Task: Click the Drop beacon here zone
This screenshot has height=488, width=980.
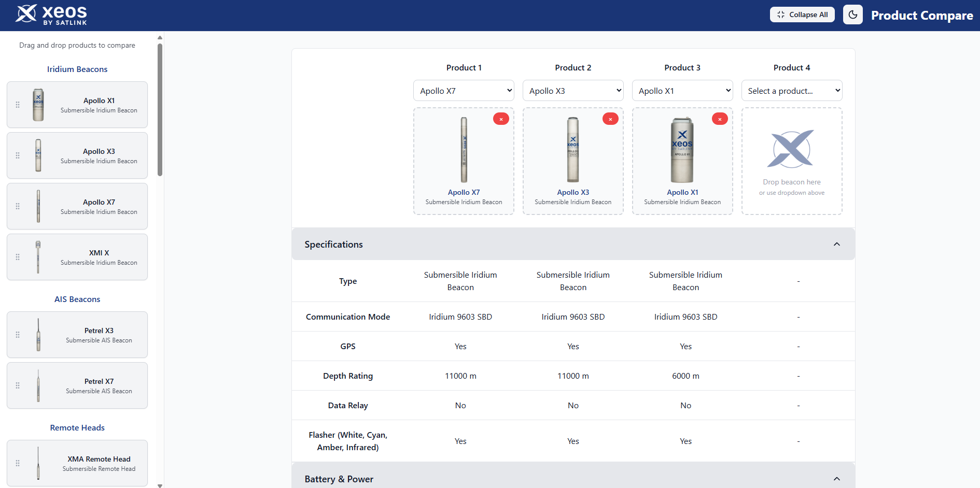Action: (x=791, y=161)
